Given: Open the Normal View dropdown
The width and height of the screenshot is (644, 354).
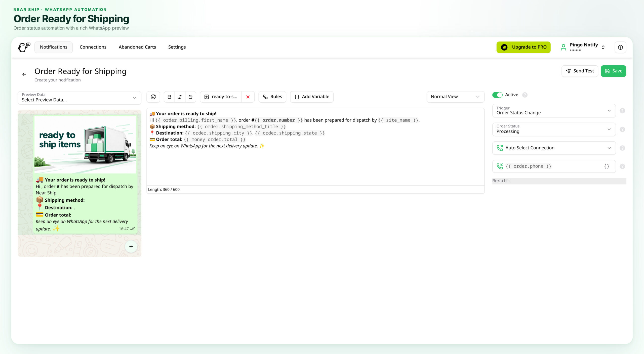Looking at the screenshot, I should click(455, 97).
